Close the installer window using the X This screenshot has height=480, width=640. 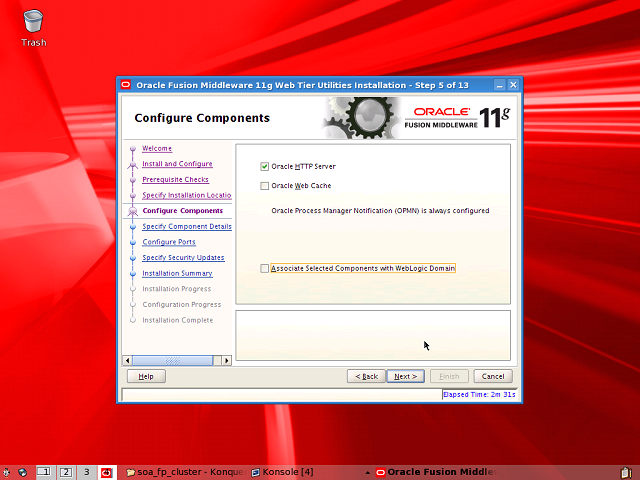513,85
